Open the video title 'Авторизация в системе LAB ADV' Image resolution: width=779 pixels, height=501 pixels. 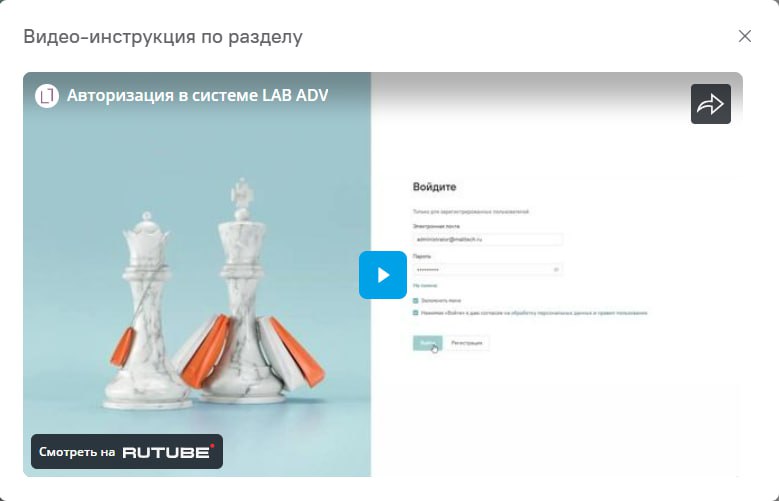pos(197,95)
